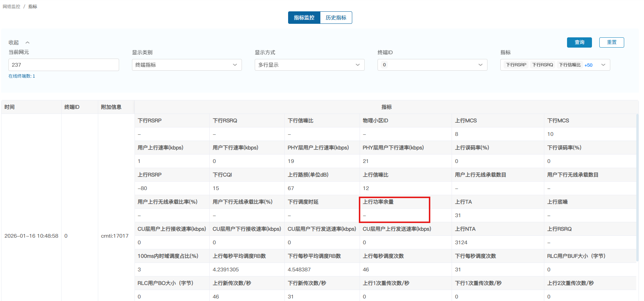Click the 附加信息 column header
Screen dimensions: 644x301
point(111,107)
